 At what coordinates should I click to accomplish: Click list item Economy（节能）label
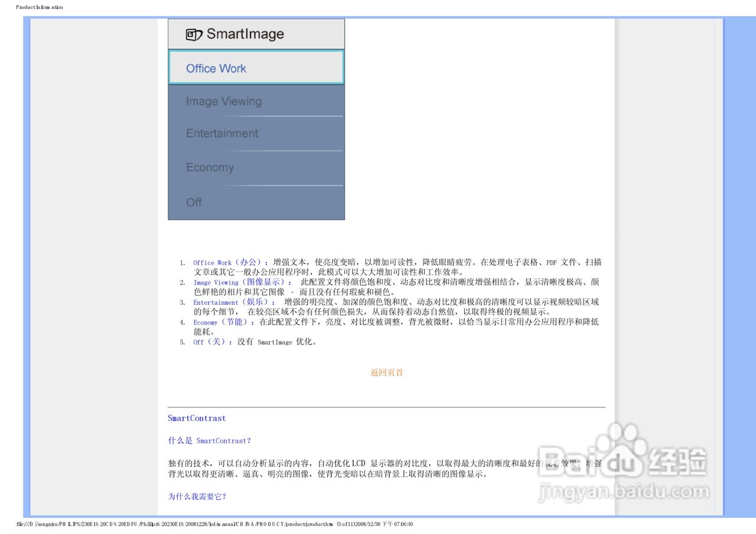224,322
